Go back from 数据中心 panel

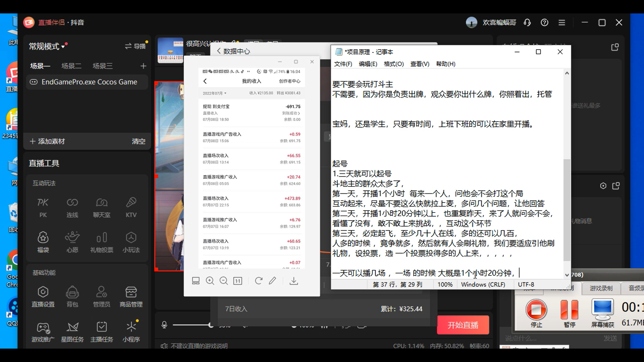pos(219,51)
